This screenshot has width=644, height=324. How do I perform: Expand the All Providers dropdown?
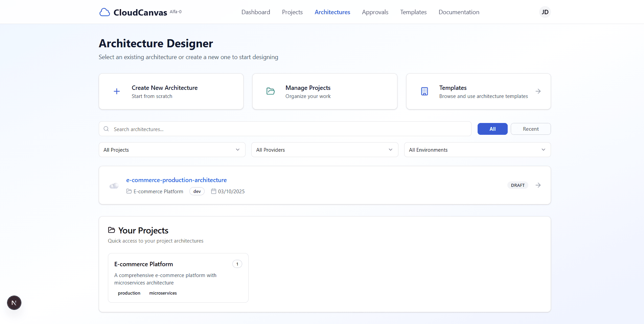[324, 150]
